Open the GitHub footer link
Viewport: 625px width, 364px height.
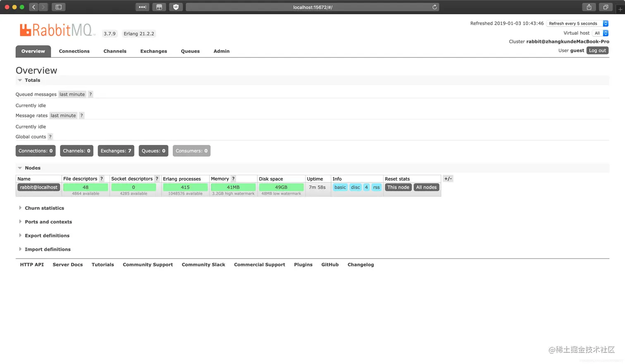tap(330, 265)
